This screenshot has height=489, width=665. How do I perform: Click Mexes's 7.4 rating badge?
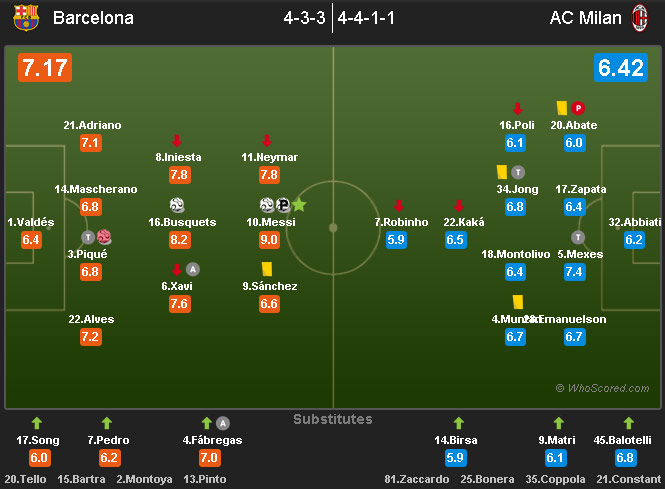[x=574, y=272]
